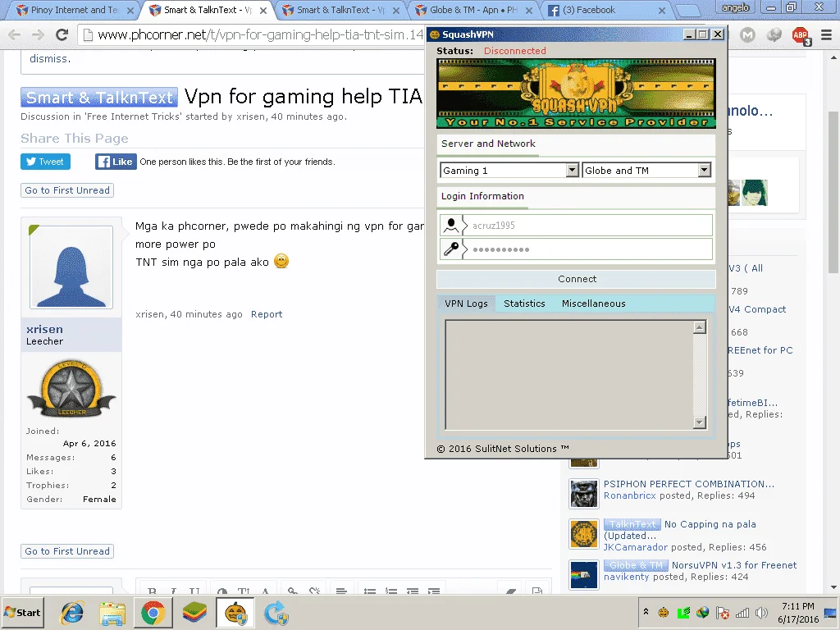Open BlueStacks from the taskbar
The image size is (840, 630).
194,612
